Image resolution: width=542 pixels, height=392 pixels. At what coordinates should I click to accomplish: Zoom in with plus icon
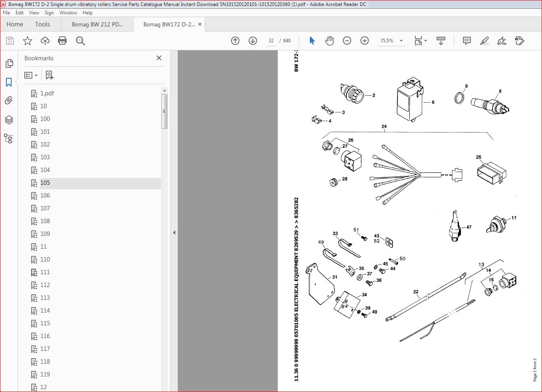click(x=365, y=41)
